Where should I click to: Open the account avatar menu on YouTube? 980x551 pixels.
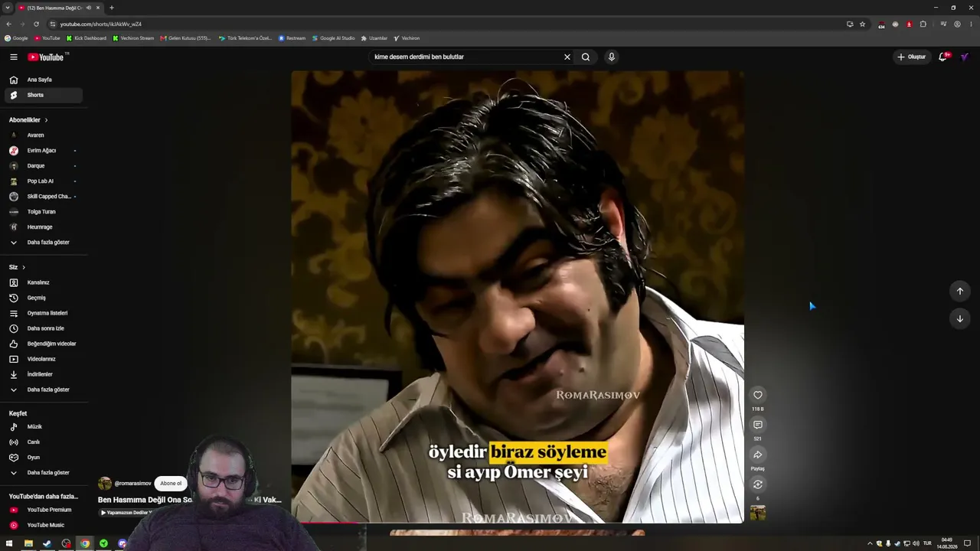point(965,57)
